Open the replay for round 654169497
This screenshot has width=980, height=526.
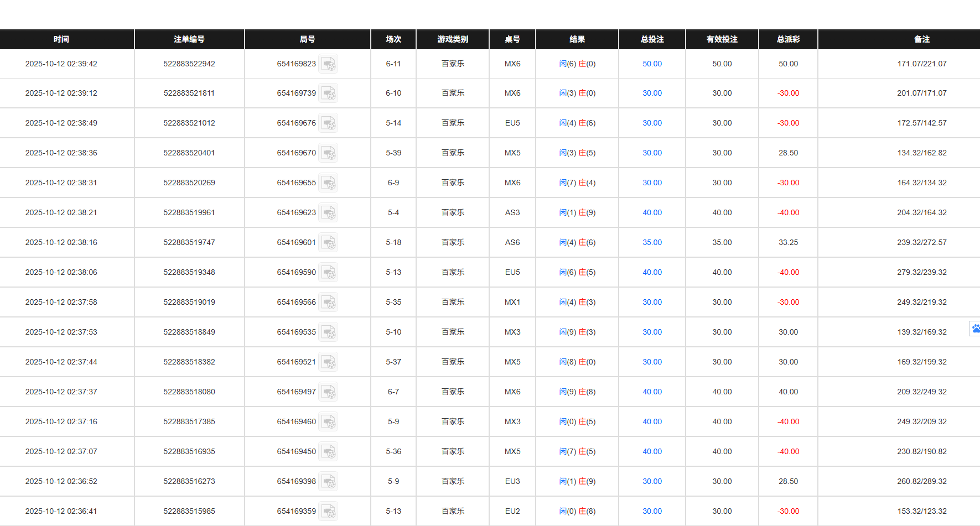point(329,392)
